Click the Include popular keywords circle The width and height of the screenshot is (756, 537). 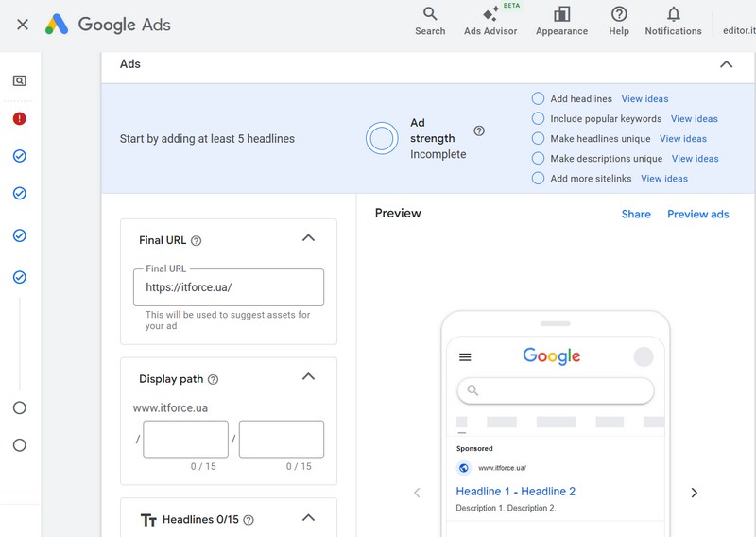coord(538,118)
